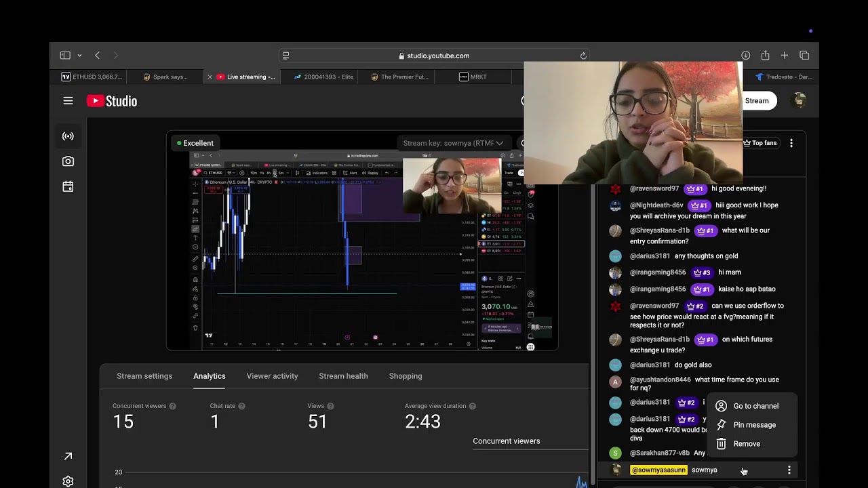Screen dimensions: 868x488
Task: Close the Live streaming tab
Action: pos(210,77)
